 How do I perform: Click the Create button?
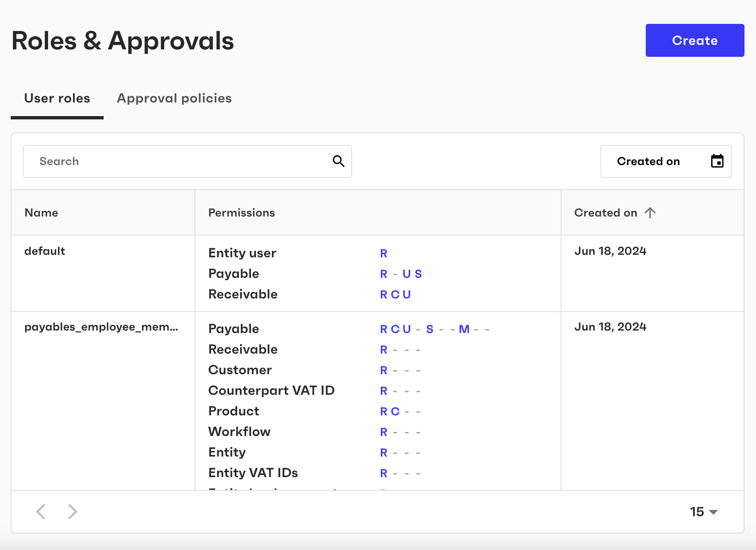point(695,40)
